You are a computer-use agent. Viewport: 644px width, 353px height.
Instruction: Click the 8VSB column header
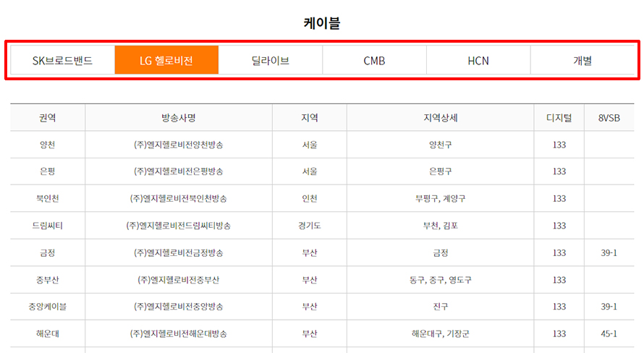(x=609, y=118)
